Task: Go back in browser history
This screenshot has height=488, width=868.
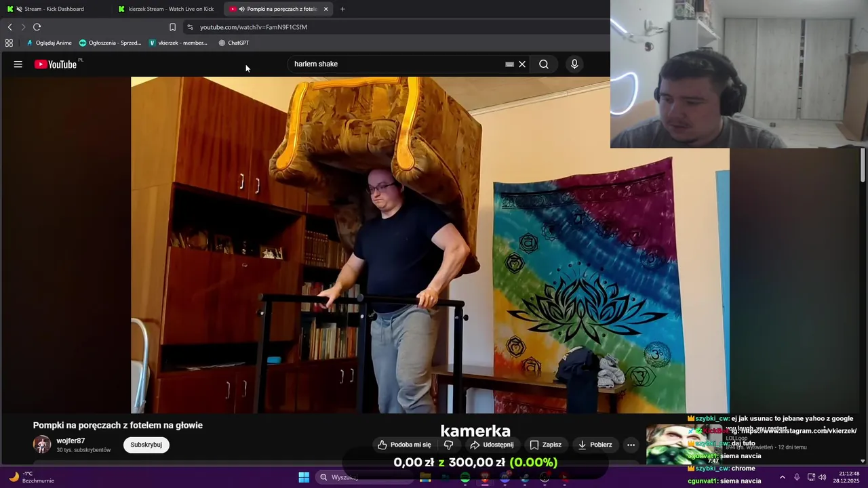Action: coord(10,27)
